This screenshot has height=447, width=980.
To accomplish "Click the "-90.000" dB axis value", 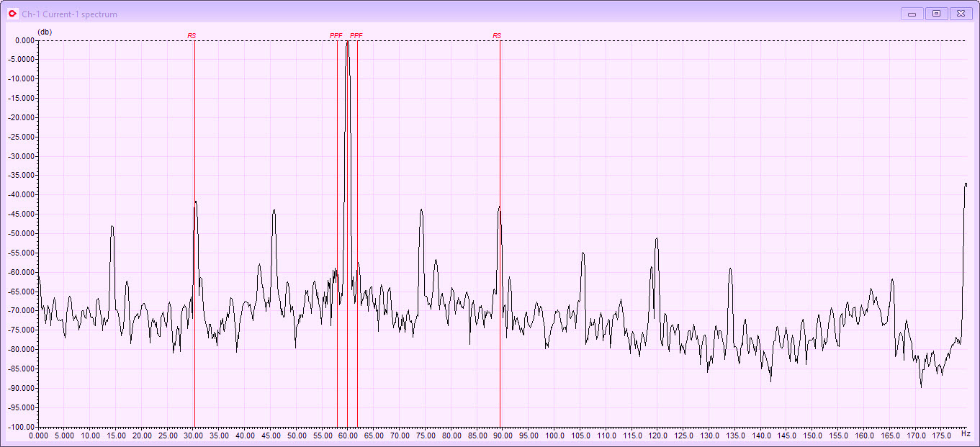I will (x=22, y=389).
